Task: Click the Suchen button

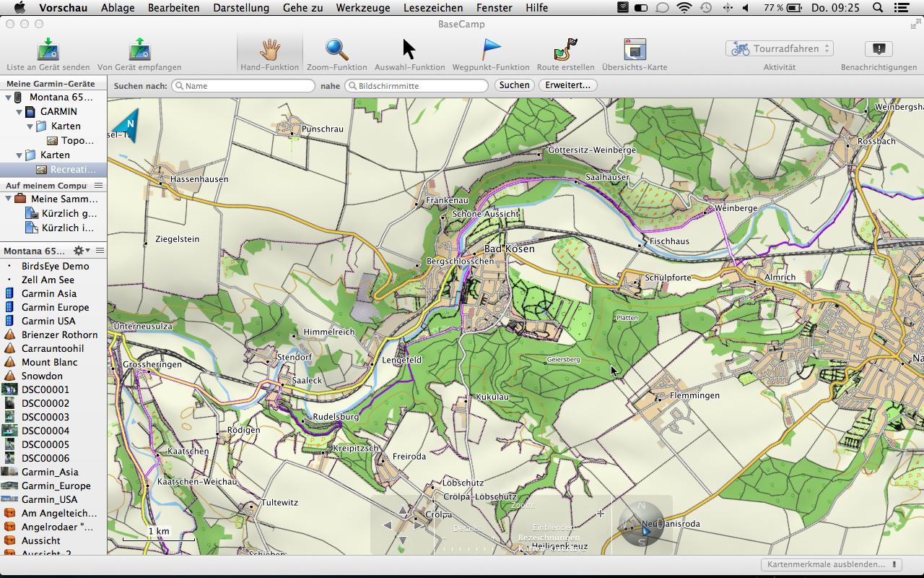Action: click(514, 85)
